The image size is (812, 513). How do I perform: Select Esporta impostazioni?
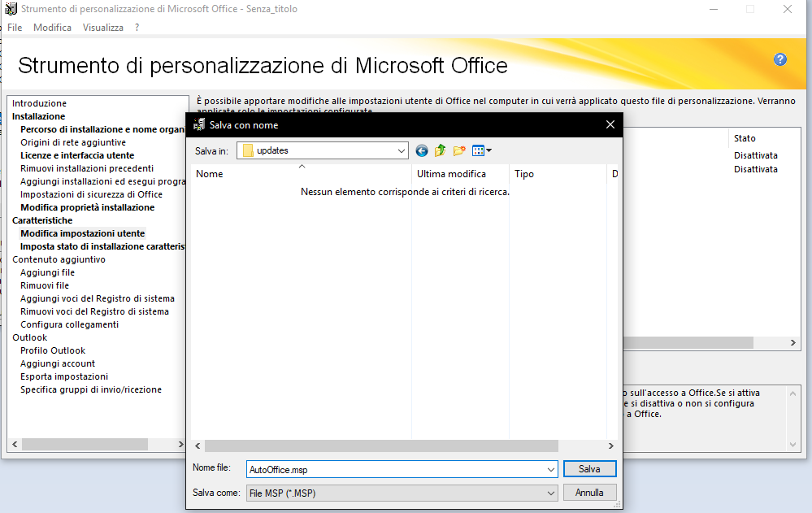64,376
